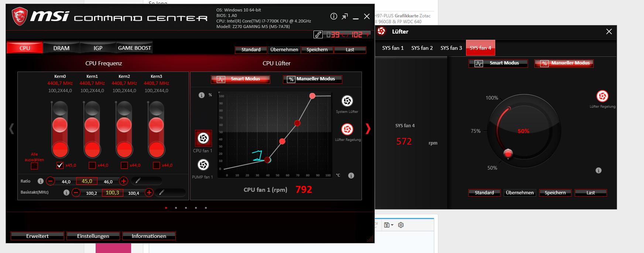Viewport: 644px width, 253px height.
Task: Click the top fan curve point at 100%
Action: point(312,96)
